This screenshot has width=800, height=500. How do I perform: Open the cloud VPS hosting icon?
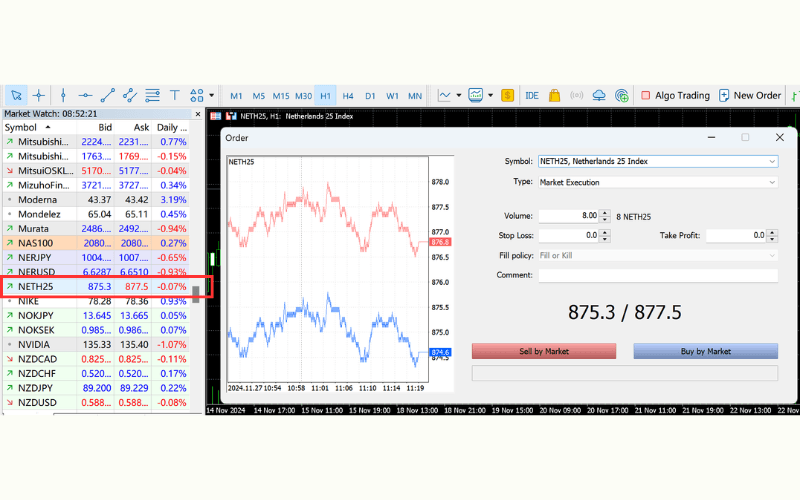(x=599, y=96)
